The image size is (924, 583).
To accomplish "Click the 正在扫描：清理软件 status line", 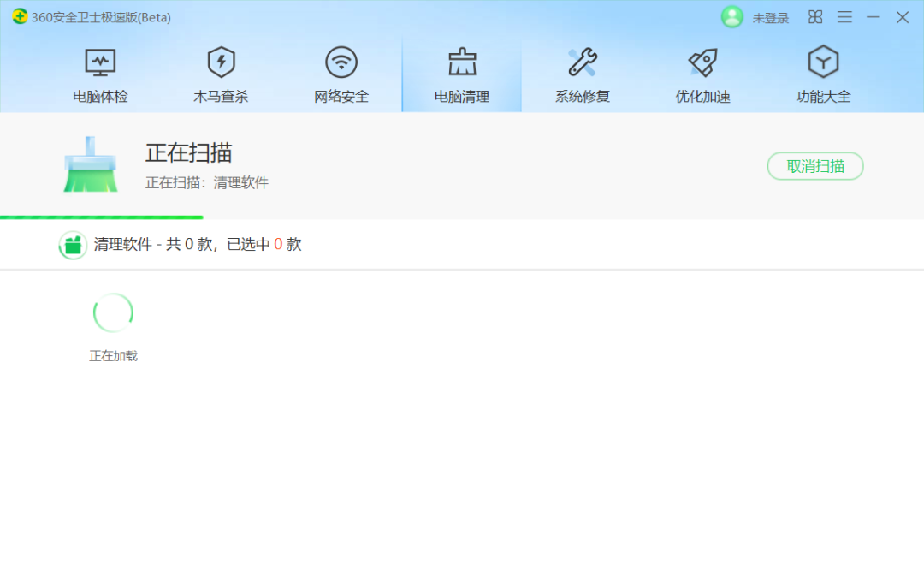I will [207, 182].
